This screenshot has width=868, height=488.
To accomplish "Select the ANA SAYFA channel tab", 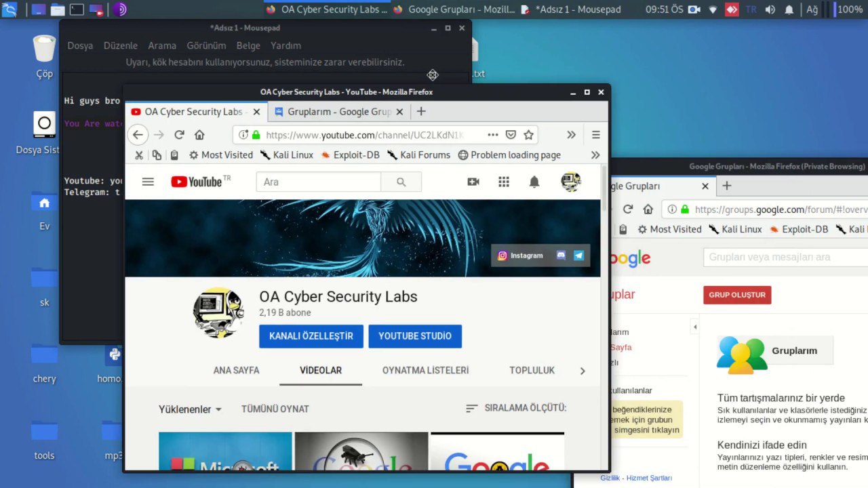I will click(236, 370).
